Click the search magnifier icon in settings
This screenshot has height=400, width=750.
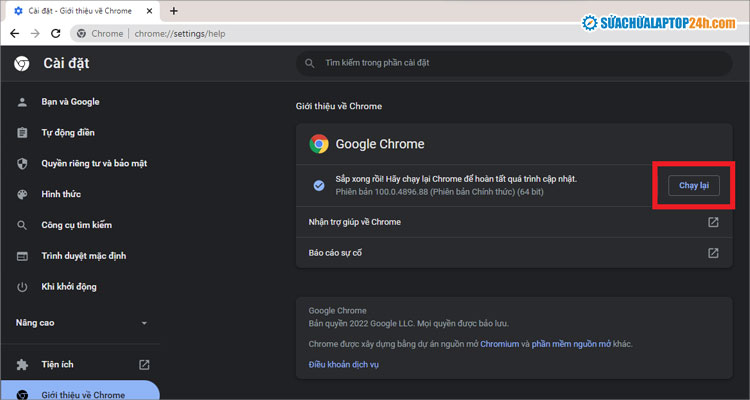pos(309,63)
